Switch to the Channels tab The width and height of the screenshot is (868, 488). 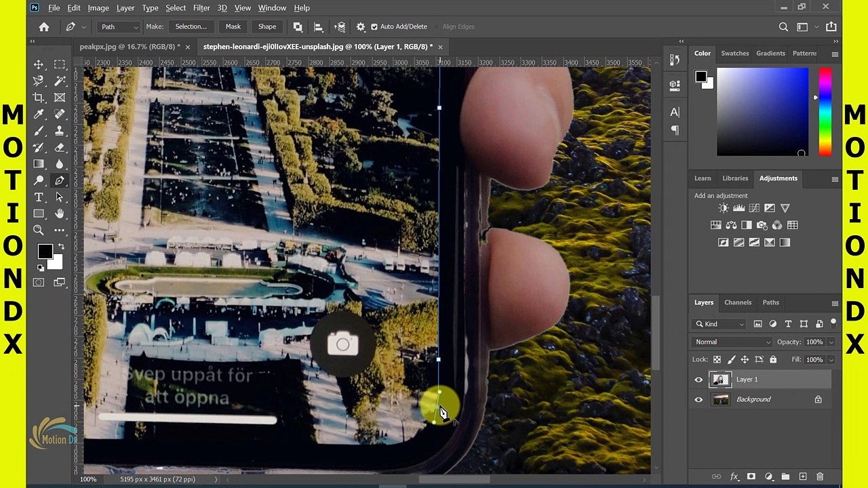click(x=738, y=302)
